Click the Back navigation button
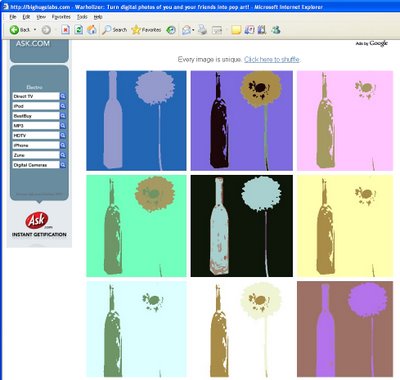The height and width of the screenshot is (380, 400). (x=20, y=30)
